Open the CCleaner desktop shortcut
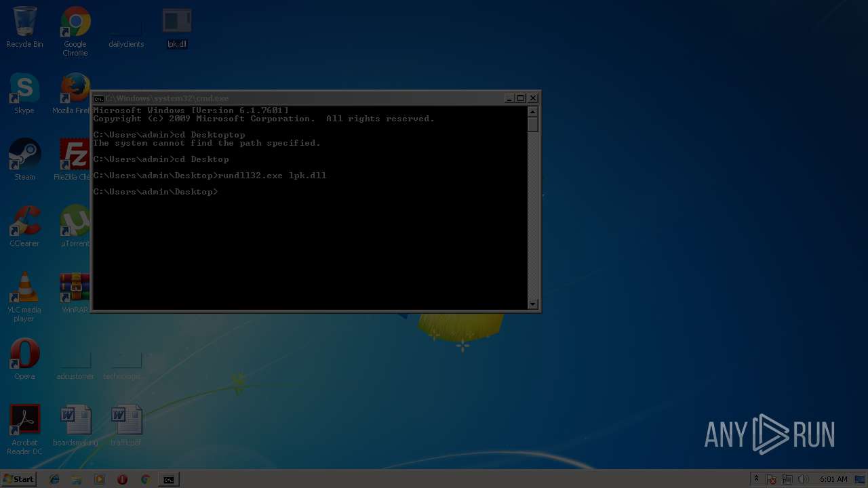This screenshot has height=488, width=868. [24, 226]
